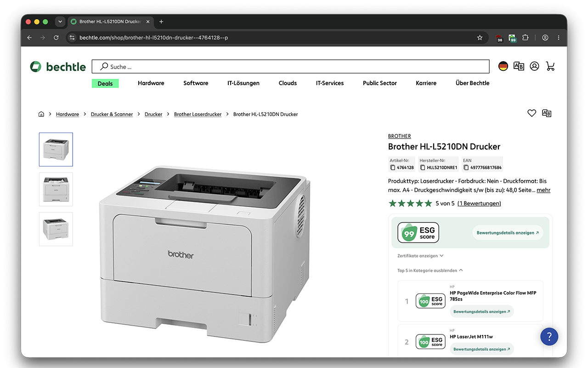The image size is (588, 368).
Task: Open the Chrome three-dot menu
Action: pyautogui.click(x=559, y=38)
